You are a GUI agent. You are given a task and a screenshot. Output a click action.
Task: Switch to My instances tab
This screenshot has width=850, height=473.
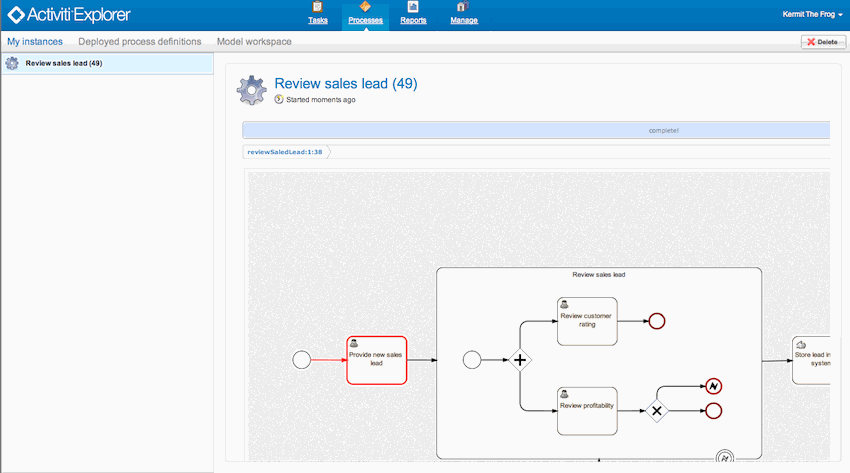(x=35, y=42)
